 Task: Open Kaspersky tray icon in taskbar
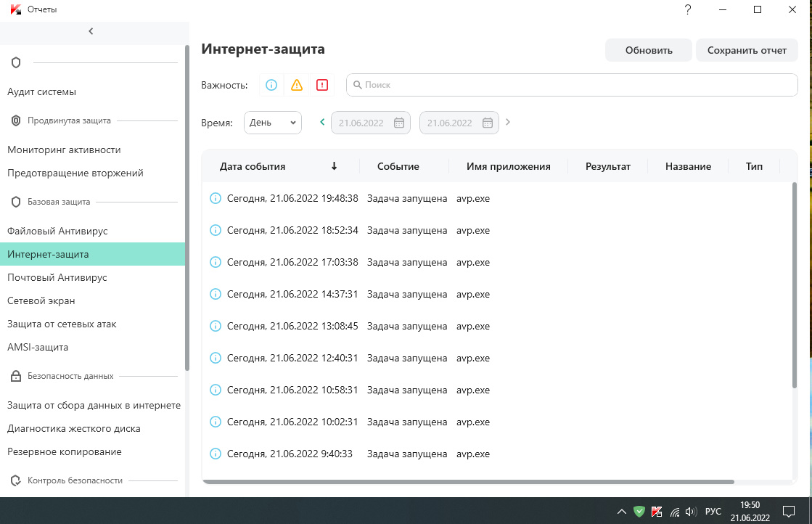[x=657, y=512]
